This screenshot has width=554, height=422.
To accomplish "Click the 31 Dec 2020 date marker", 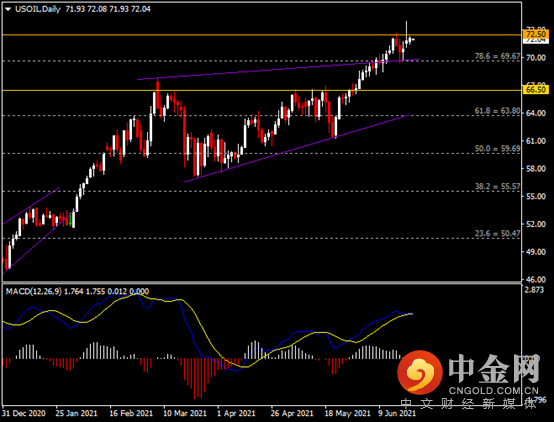I will (24, 413).
